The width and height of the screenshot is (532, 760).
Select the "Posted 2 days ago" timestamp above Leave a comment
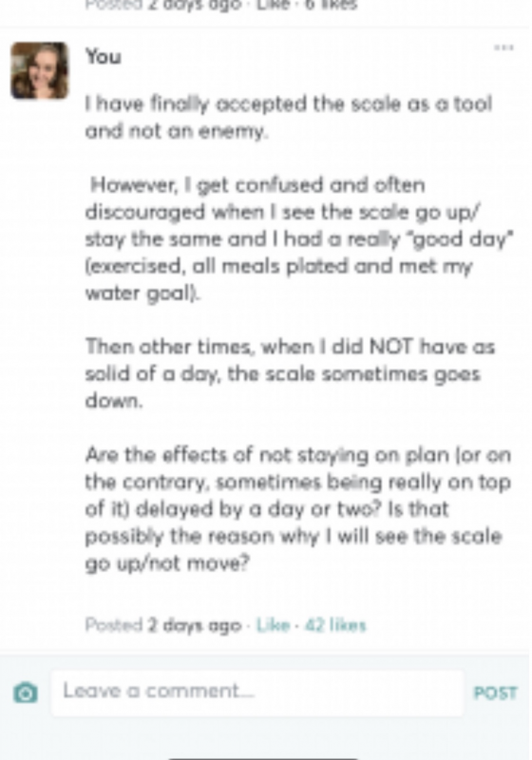pos(162,625)
